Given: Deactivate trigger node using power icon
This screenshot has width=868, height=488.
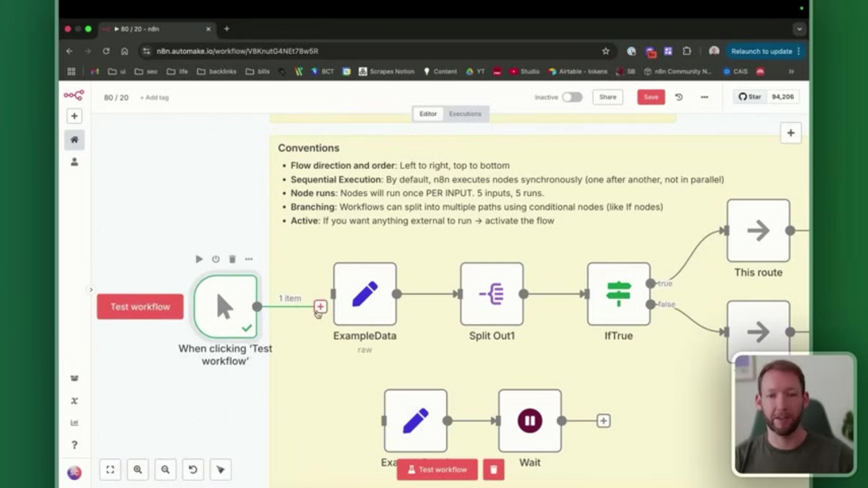Looking at the screenshot, I should coord(215,259).
